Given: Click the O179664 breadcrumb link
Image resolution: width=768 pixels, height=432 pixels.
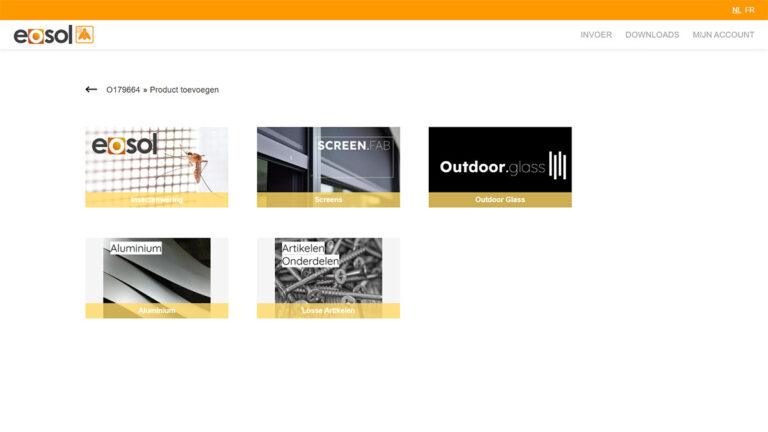Looking at the screenshot, I should 123,90.
